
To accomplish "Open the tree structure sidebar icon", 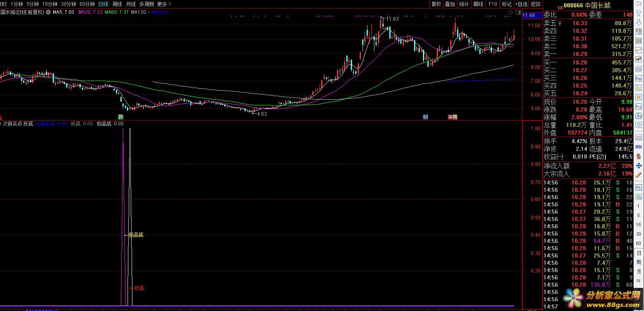I will pyautogui.click(x=638, y=88).
